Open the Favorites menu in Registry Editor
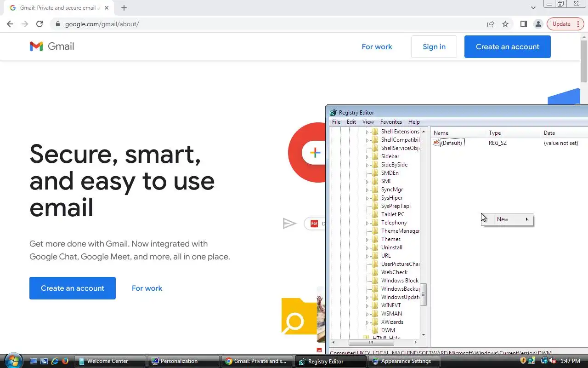 391,122
